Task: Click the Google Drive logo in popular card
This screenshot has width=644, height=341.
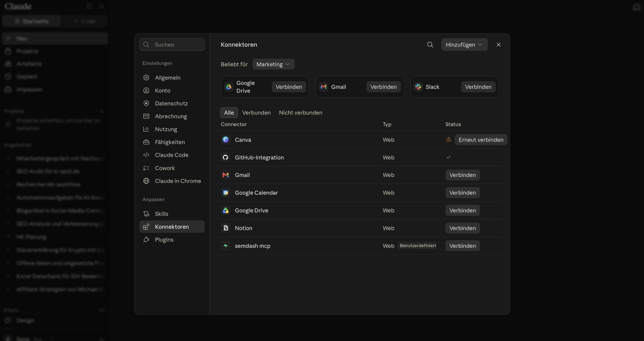Action: (x=229, y=87)
